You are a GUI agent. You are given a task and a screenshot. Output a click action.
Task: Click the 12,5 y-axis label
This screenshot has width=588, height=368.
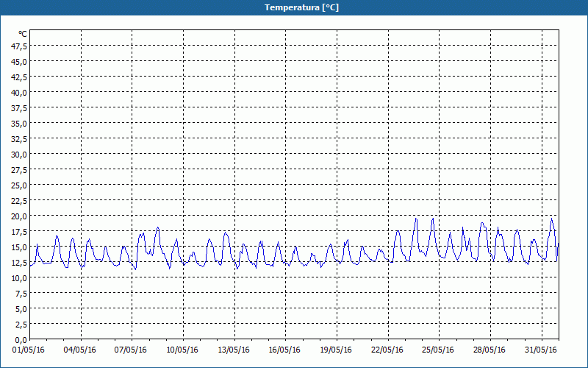point(20,263)
